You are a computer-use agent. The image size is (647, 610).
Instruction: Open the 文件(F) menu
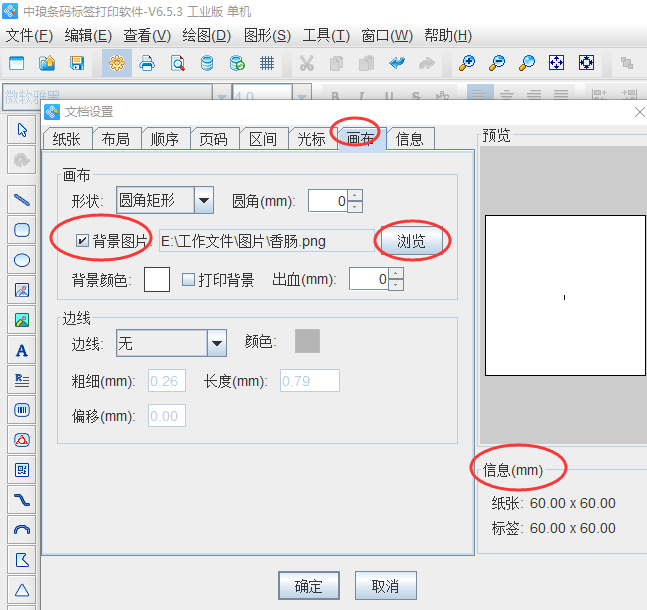(x=29, y=36)
